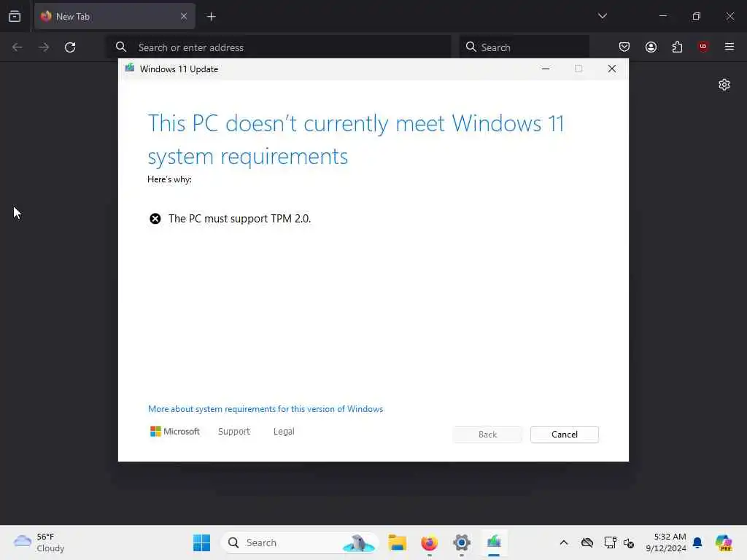This screenshot has height=560, width=747.
Task: Minimize the Windows 11 Update dialog
Action: pos(546,69)
